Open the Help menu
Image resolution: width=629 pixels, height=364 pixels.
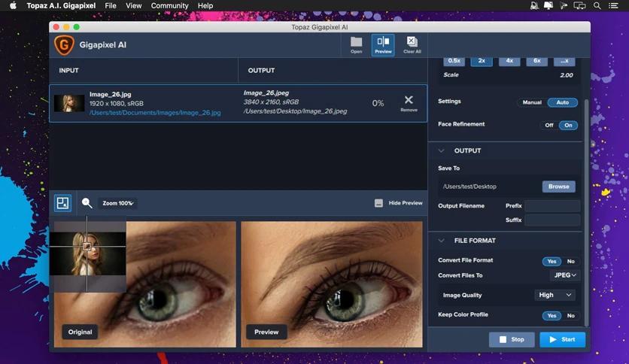[205, 5]
